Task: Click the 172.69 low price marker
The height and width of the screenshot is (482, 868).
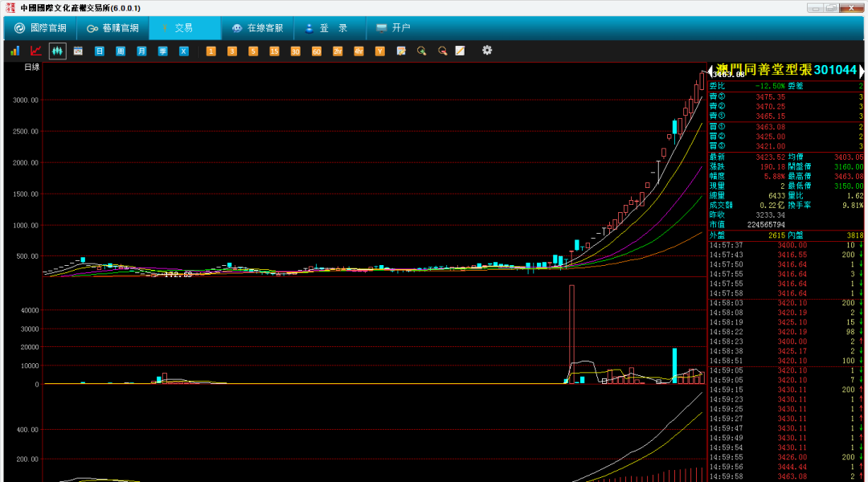Action: pyautogui.click(x=178, y=275)
